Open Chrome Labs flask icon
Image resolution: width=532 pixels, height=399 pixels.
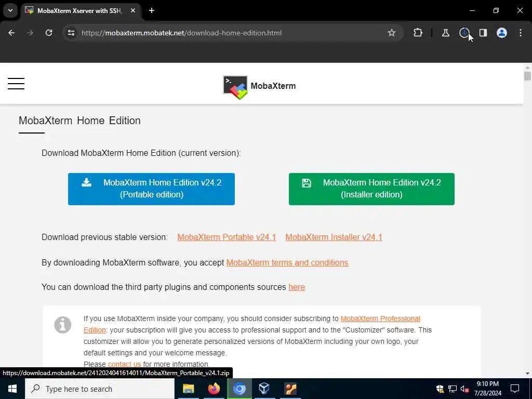(x=445, y=33)
